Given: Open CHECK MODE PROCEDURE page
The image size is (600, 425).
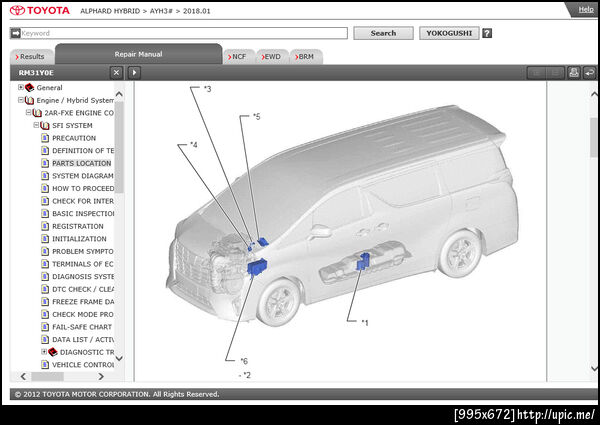Looking at the screenshot, I should pos(83,314).
